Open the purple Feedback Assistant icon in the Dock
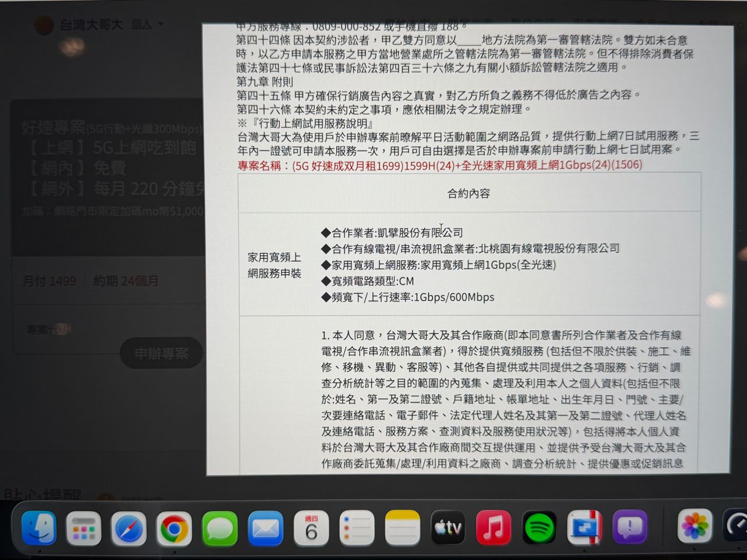The width and height of the screenshot is (747, 560). 630,527
